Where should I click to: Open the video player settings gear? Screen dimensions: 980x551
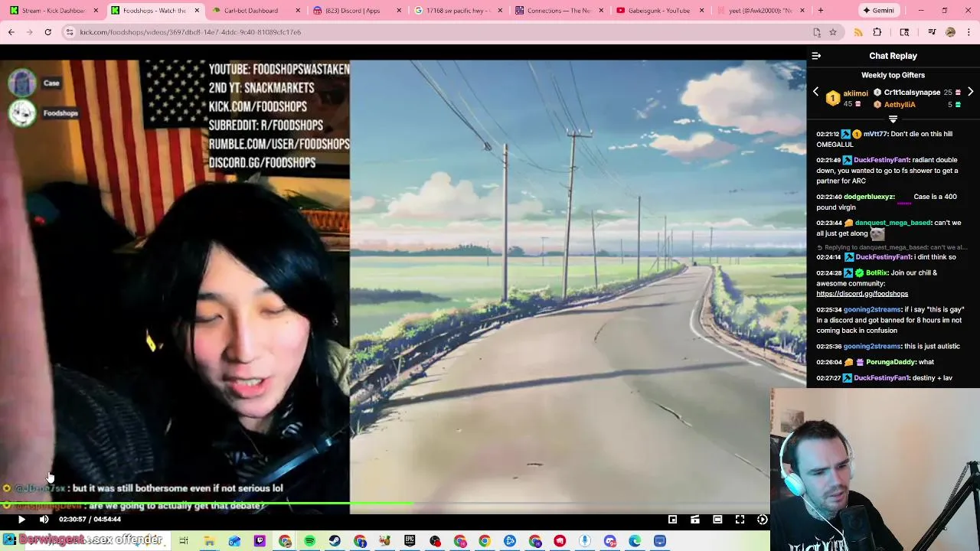(762, 520)
